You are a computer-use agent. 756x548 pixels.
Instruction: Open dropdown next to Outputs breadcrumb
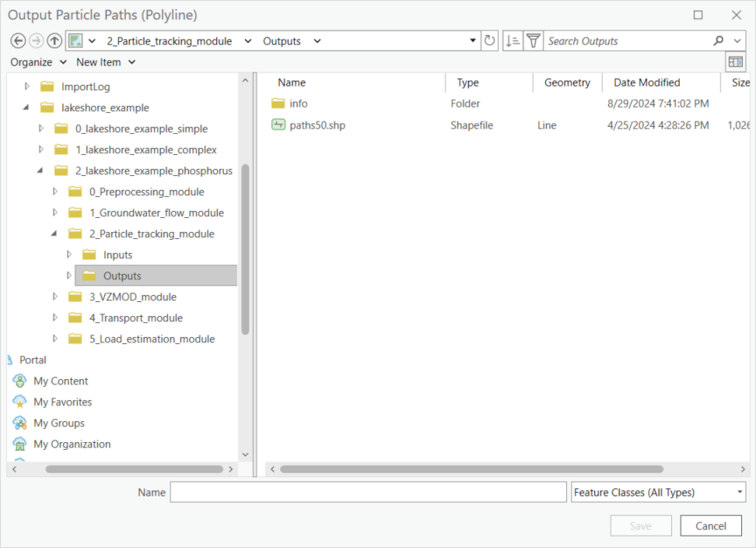(x=318, y=41)
